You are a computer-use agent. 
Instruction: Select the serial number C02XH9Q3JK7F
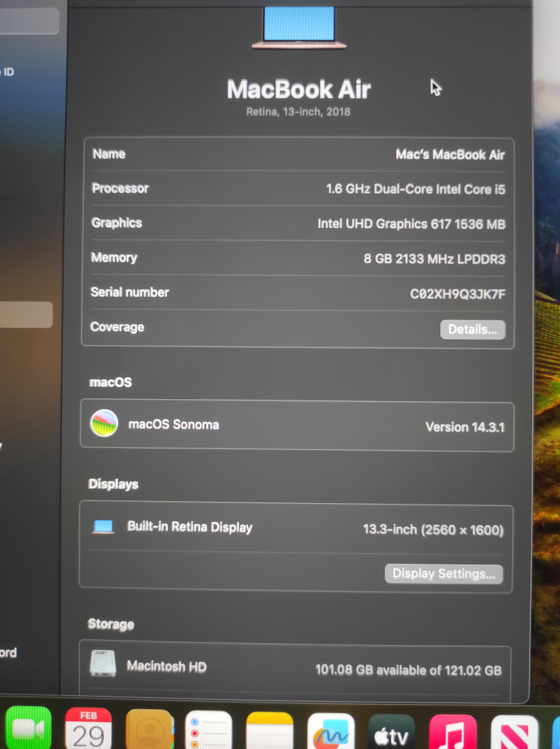point(457,294)
